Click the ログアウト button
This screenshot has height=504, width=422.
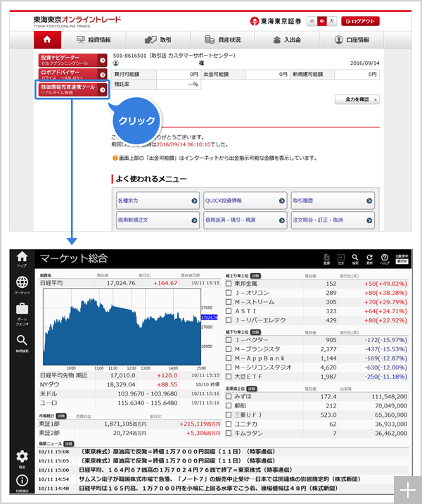pos(360,21)
